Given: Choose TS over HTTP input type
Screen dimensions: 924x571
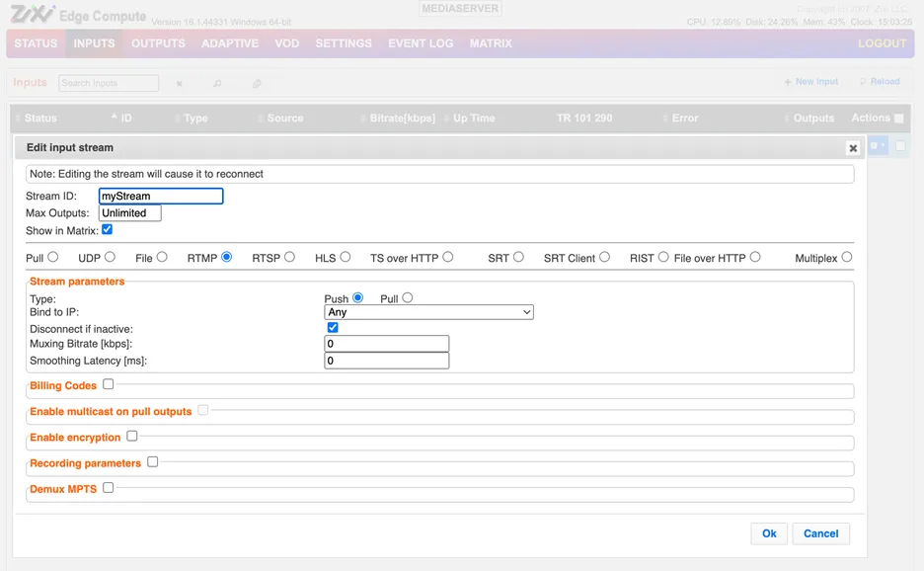Looking at the screenshot, I should point(448,257).
